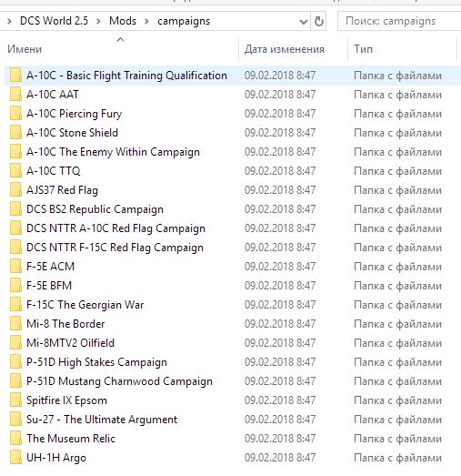
Task: Select the 'The Museum Relic' folder name
Action: click(71, 439)
